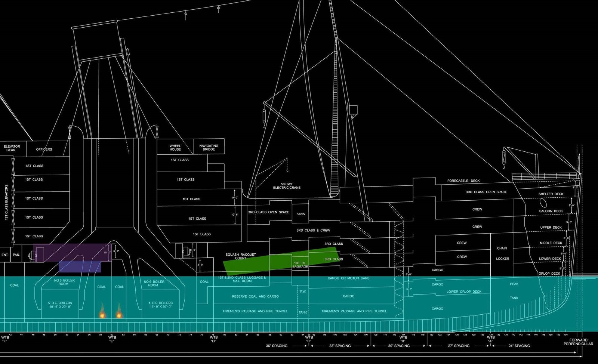
Task: Click the 1st & 2nd Class Luggage & Mail Room
Action: click(x=242, y=280)
